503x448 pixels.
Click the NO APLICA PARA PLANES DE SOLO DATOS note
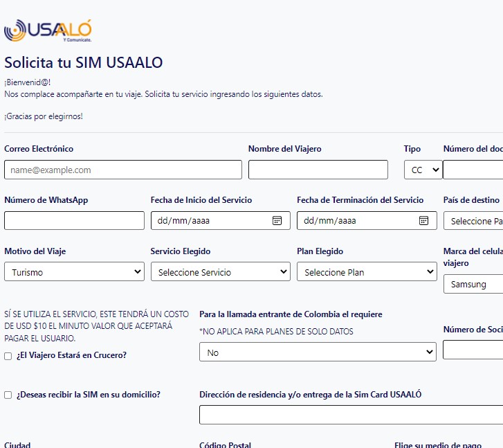[276, 332]
